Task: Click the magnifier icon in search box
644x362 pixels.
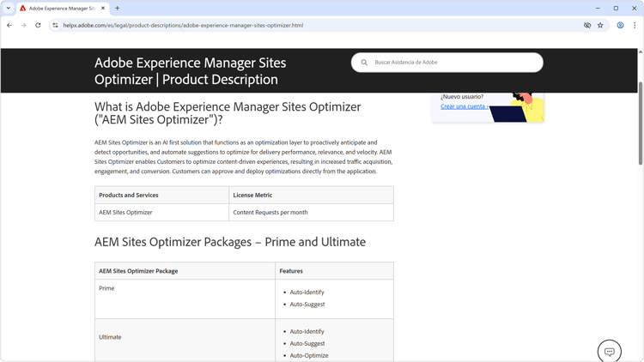Action: (x=364, y=63)
